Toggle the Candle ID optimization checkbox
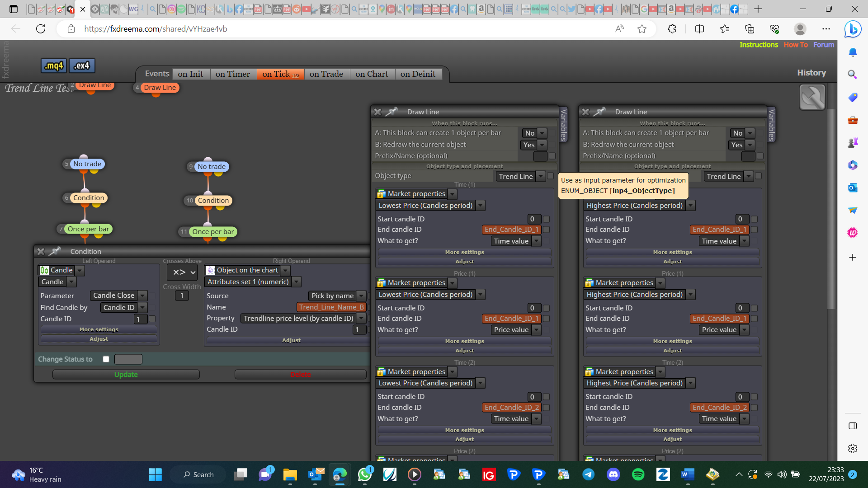This screenshot has height=488, width=868. click(x=152, y=319)
